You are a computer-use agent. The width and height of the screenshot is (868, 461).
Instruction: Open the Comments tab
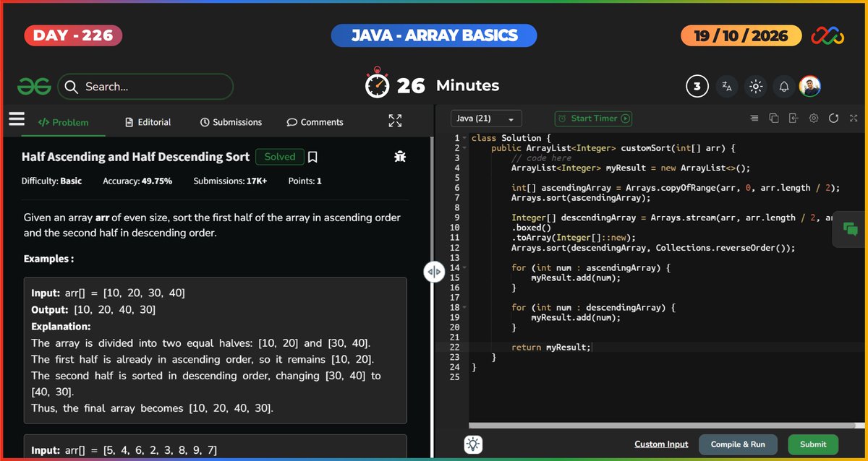(x=315, y=122)
